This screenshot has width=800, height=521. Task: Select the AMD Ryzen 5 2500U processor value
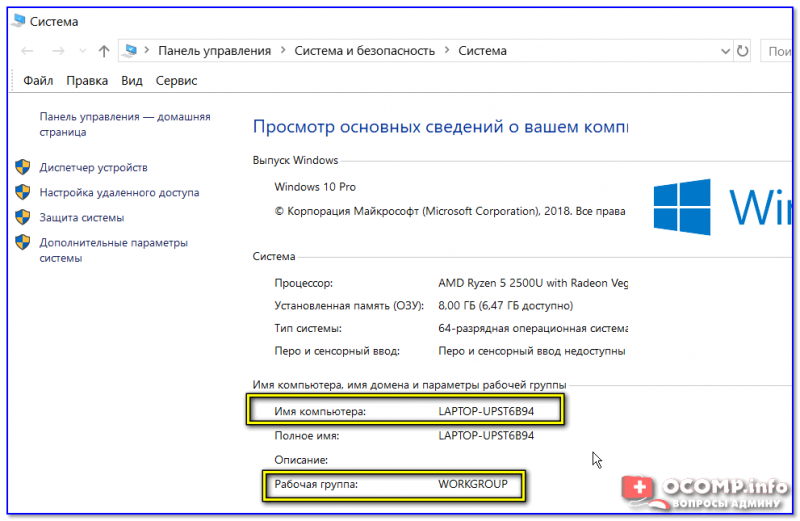coord(533,283)
